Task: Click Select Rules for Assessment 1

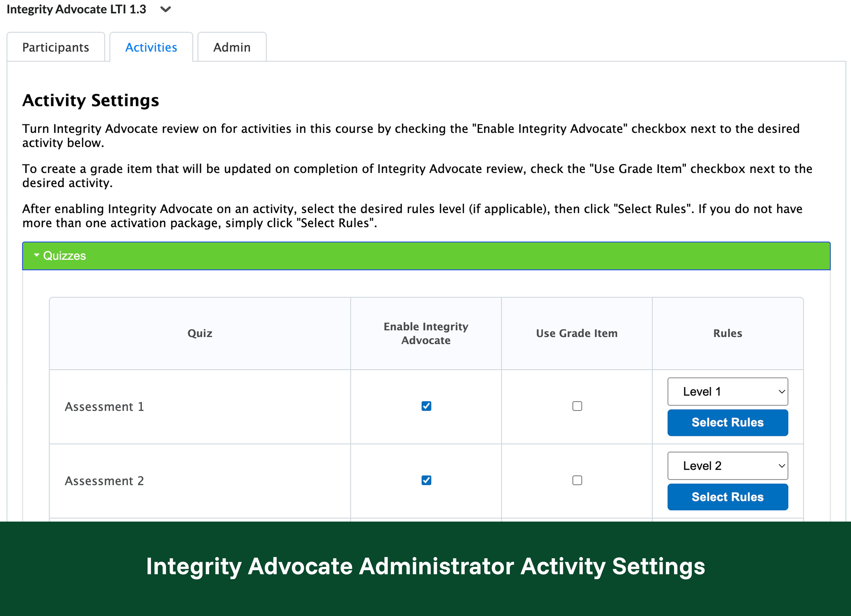Action: (x=727, y=423)
